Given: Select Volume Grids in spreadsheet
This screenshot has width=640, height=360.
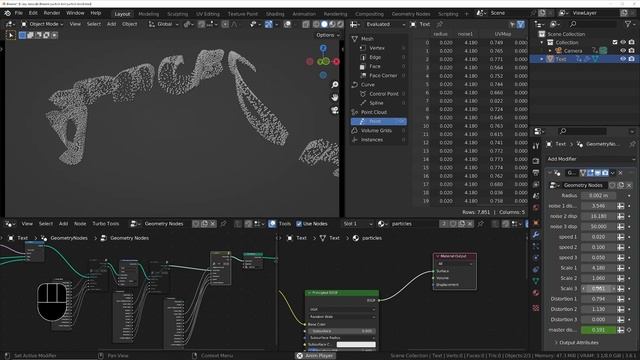Looking at the screenshot, I should (378, 131).
